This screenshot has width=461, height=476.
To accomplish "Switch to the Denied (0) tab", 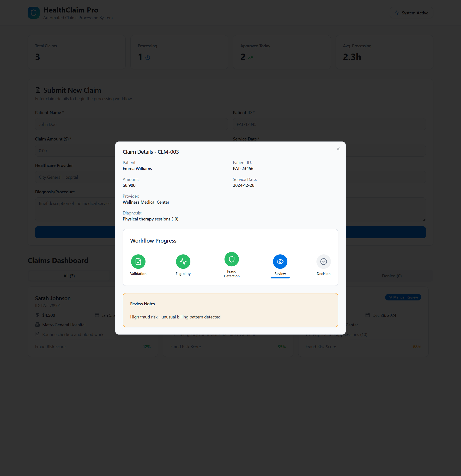I will (x=392, y=276).
